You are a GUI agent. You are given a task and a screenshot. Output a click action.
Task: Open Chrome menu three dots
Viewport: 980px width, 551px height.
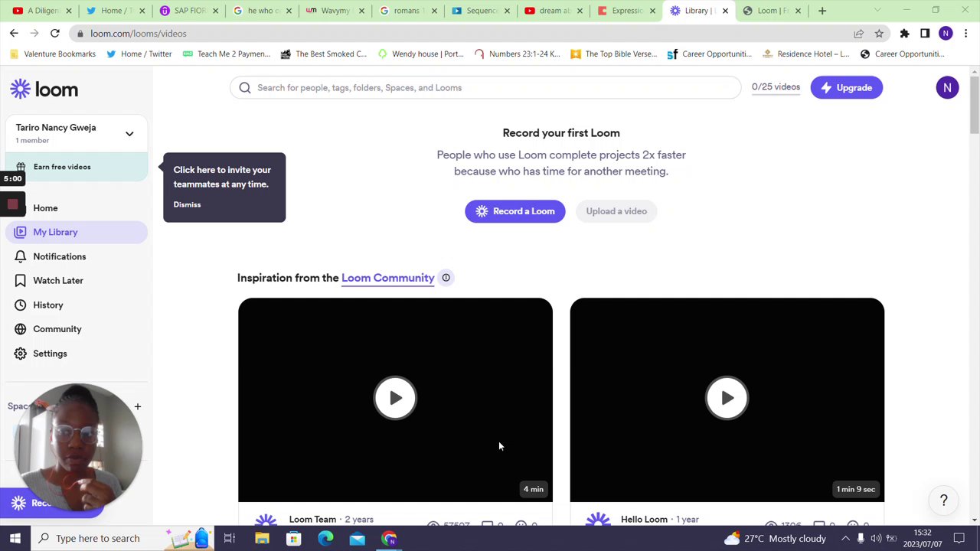tap(966, 34)
